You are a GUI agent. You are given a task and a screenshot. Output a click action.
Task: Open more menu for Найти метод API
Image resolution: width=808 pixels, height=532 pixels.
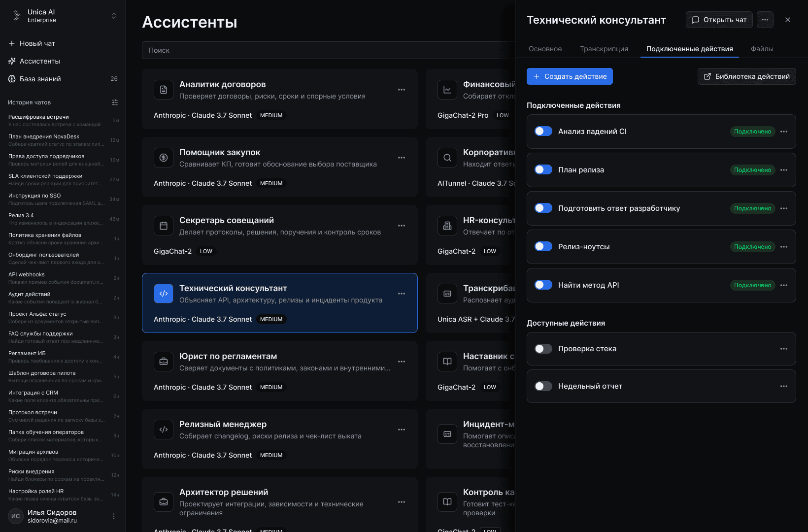click(784, 285)
